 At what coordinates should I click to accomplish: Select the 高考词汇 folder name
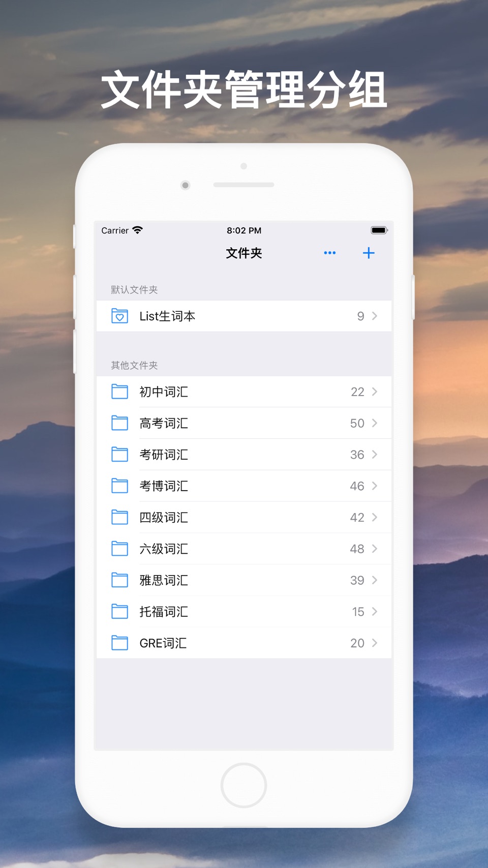[164, 424]
